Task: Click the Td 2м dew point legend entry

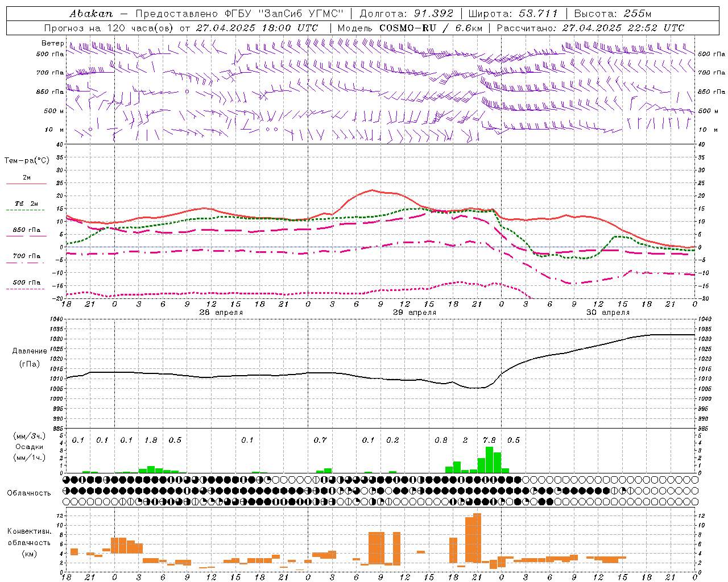Action: [26, 203]
